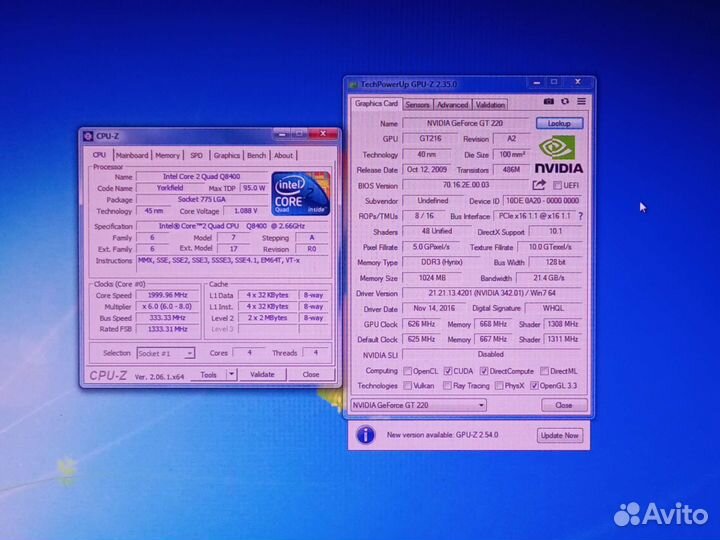Toggle the UEFI checkbox

pyautogui.click(x=557, y=186)
